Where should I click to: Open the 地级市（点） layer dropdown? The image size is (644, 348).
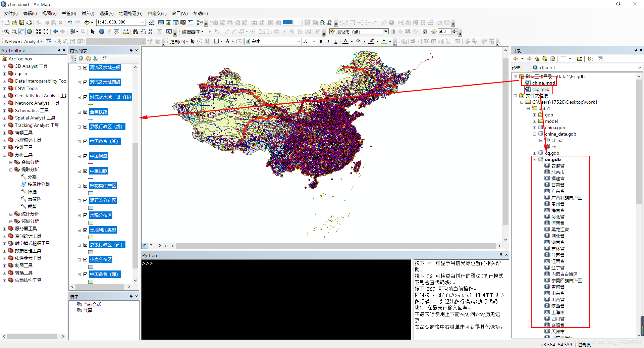pyautogui.click(x=386, y=32)
